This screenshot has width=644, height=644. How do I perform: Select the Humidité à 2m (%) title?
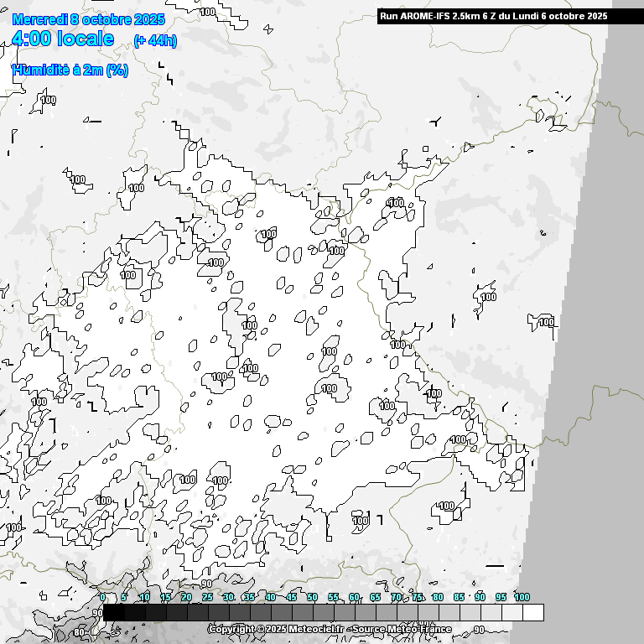[70, 70]
